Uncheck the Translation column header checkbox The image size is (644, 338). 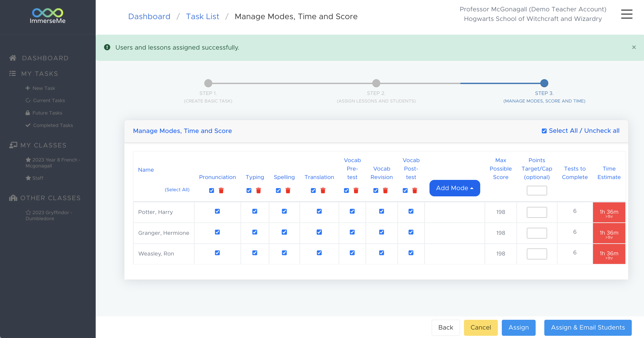click(x=313, y=190)
